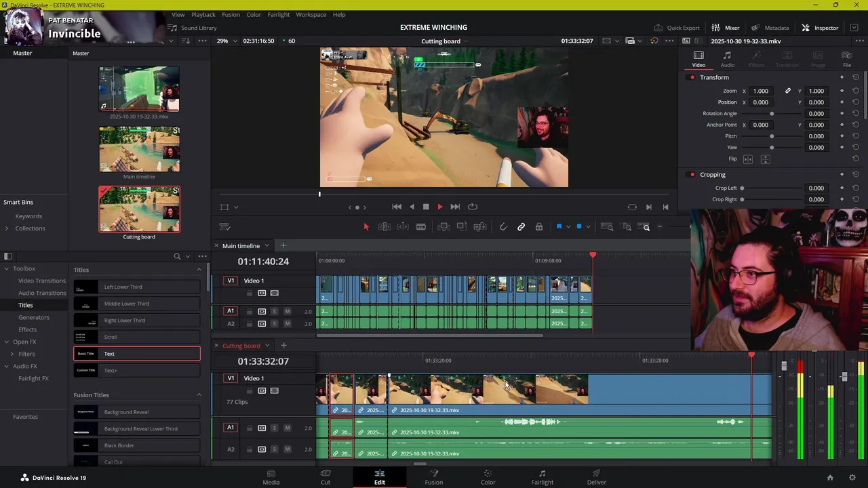Viewport: 868px width, 488px height.
Task: Add a blue flag to clip
Action: point(559,227)
